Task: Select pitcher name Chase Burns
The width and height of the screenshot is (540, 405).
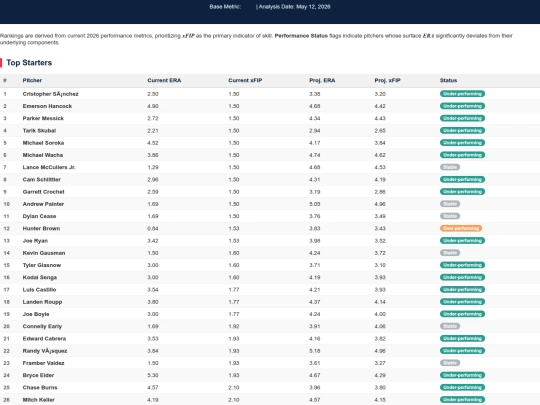Action: tap(40, 387)
